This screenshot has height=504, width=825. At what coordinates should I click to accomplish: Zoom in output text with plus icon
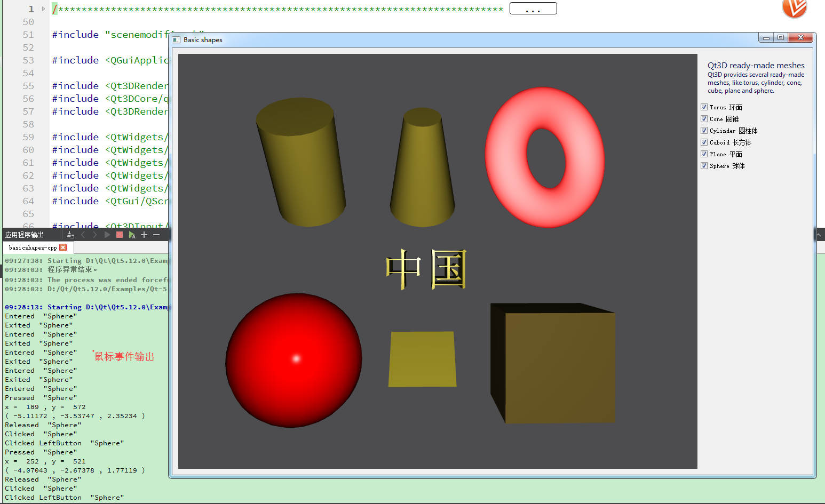(144, 235)
